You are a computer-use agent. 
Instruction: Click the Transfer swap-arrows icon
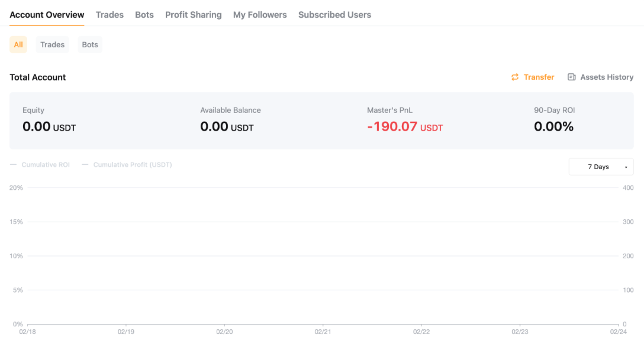(x=515, y=77)
